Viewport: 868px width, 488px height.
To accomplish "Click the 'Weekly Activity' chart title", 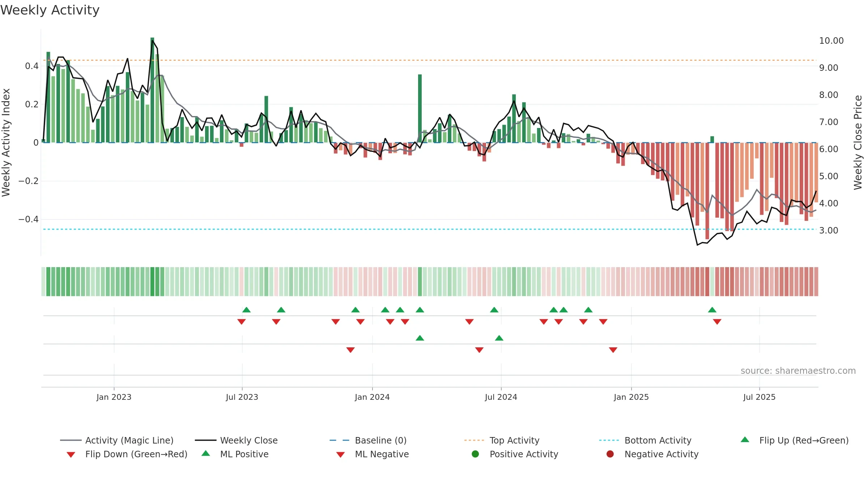I will (x=50, y=10).
